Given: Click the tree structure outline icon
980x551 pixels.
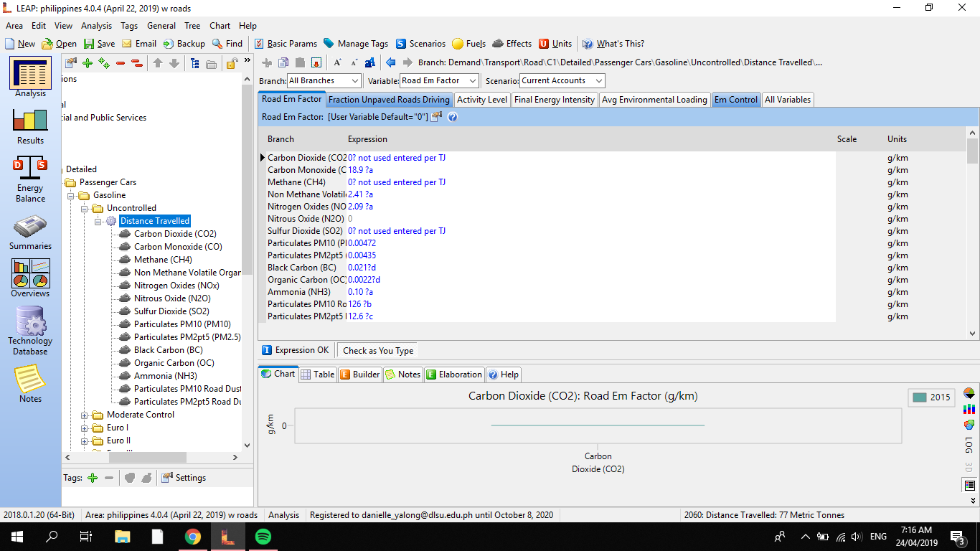Looking at the screenshot, I should [195, 63].
